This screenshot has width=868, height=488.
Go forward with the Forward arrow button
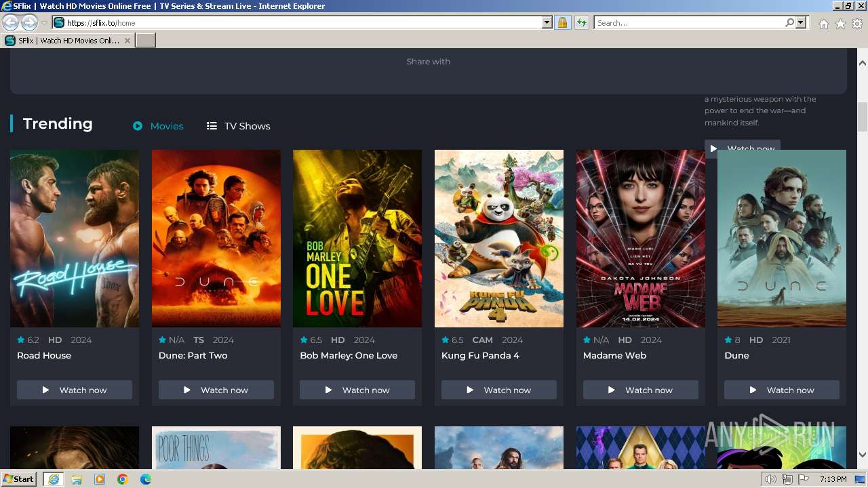29,22
